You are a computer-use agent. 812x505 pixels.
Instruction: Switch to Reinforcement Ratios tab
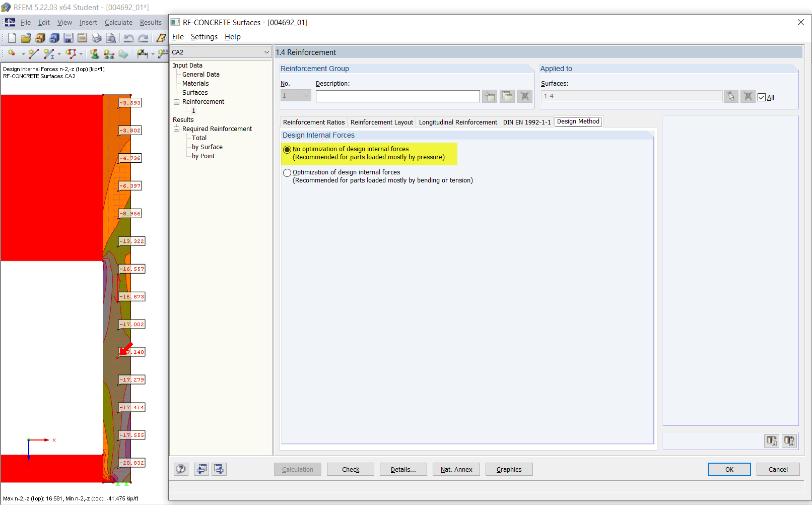pos(314,122)
